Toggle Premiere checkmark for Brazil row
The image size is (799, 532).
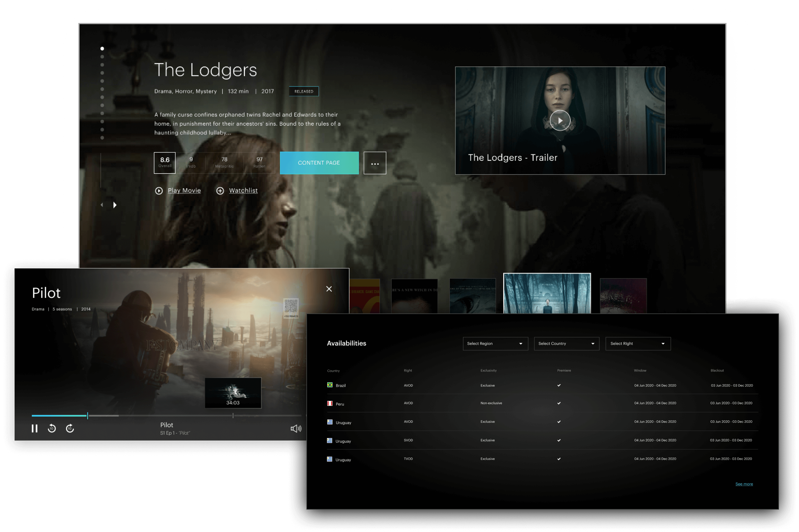[x=559, y=385]
